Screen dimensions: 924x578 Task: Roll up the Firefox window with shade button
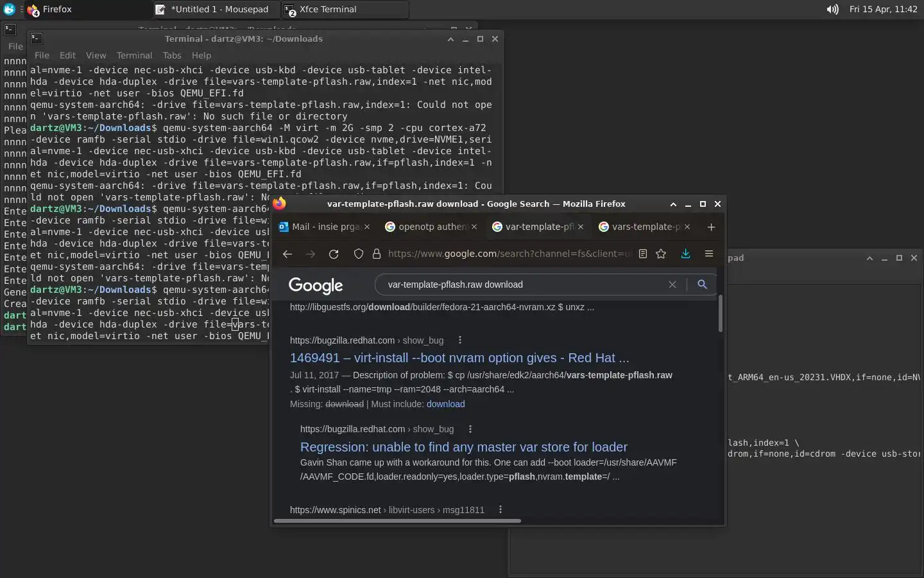(x=673, y=204)
